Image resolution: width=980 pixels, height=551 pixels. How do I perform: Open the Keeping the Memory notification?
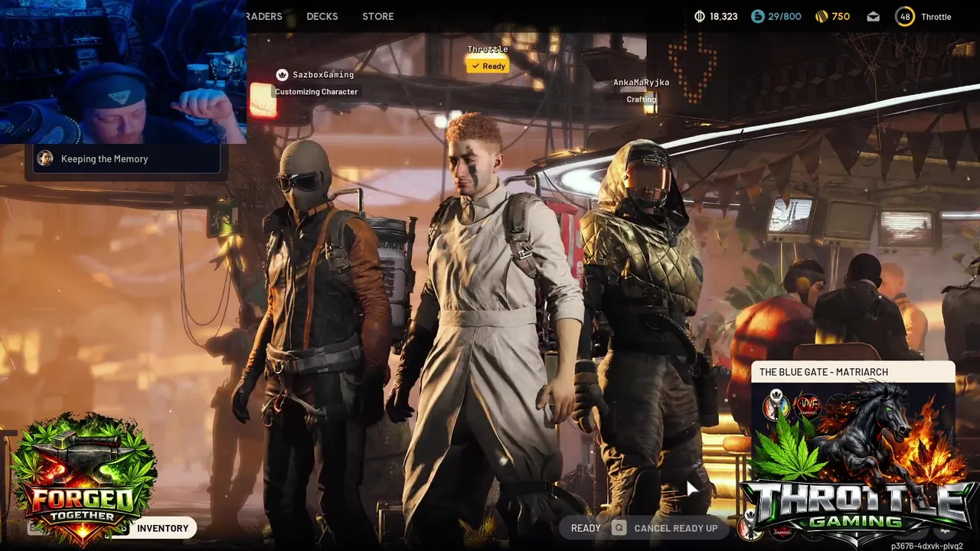tap(126, 159)
